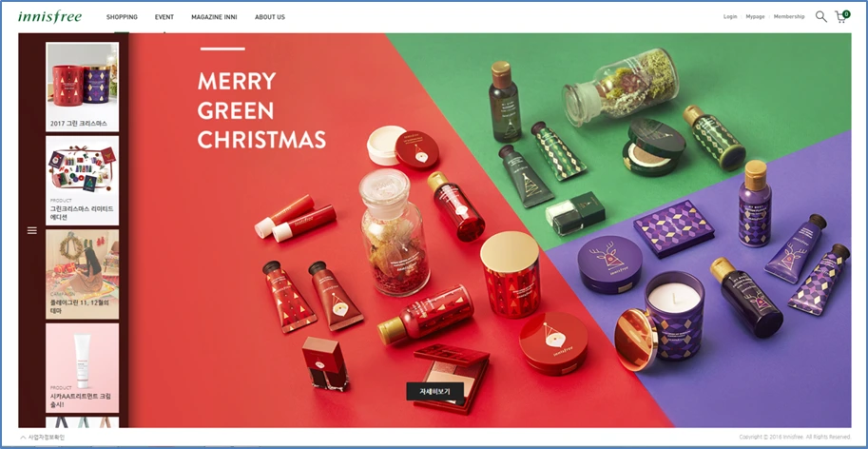The height and width of the screenshot is (449, 868).
Task: Open the 플레이그린 11, 12월의 테마 card
Action: point(82,274)
